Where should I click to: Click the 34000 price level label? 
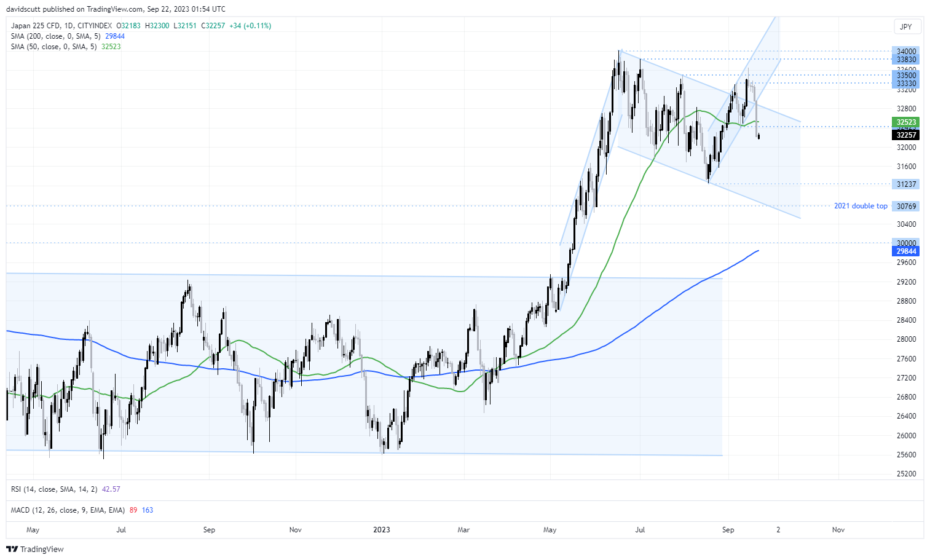[906, 52]
